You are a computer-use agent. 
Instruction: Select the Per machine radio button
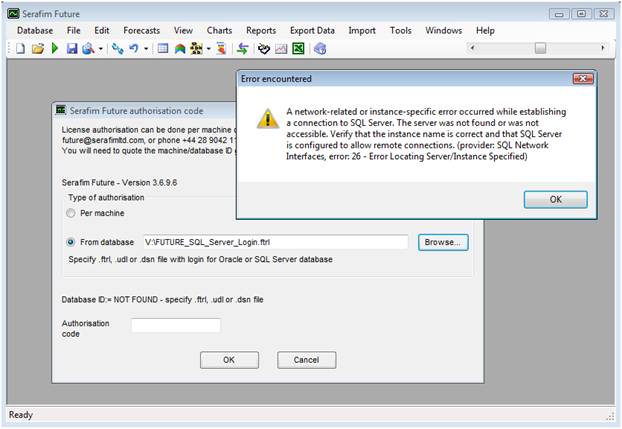[71, 213]
